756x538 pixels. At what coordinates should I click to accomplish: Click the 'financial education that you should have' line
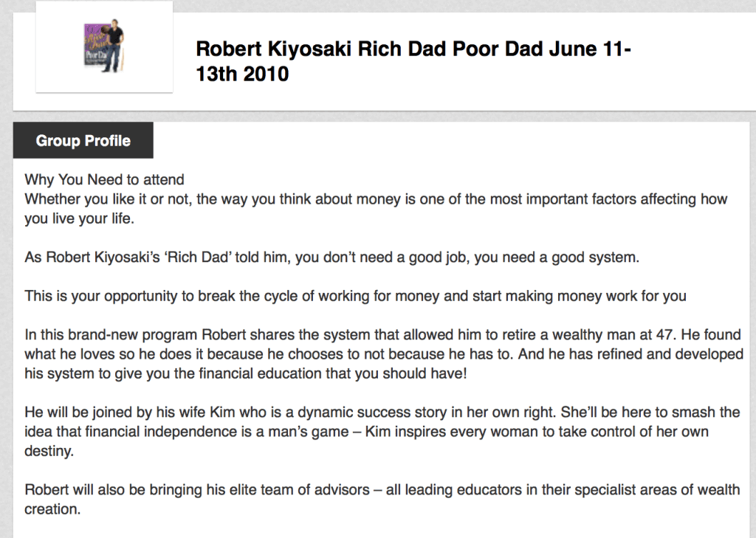click(x=246, y=373)
